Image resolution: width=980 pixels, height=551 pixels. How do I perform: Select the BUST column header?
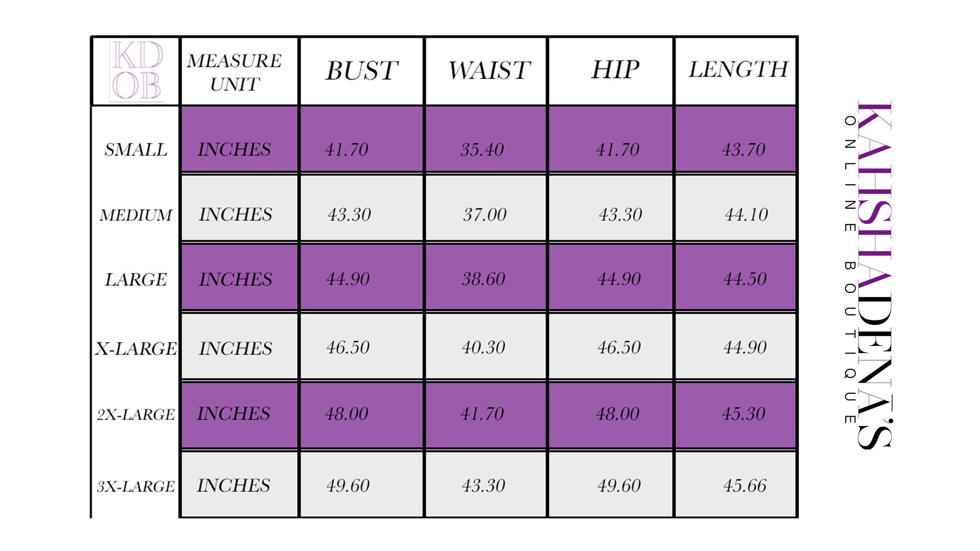pyautogui.click(x=362, y=70)
